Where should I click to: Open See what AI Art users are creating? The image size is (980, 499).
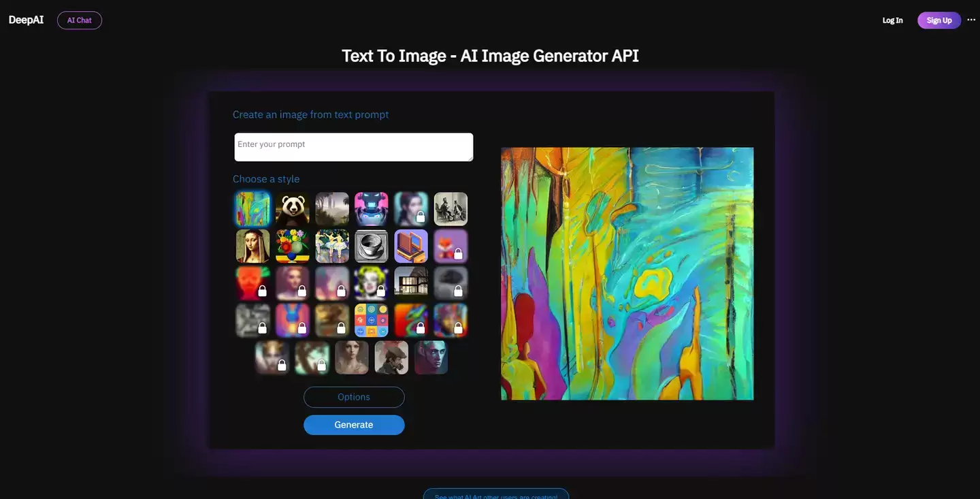pos(496,494)
